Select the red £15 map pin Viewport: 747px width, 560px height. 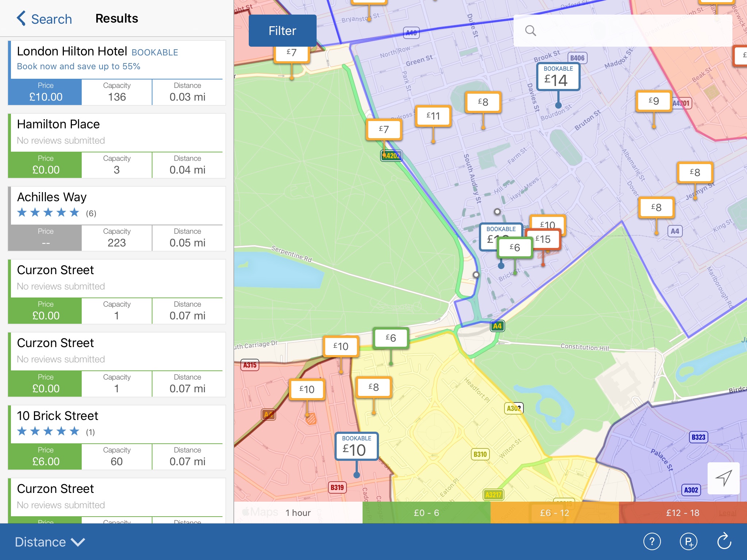click(546, 240)
